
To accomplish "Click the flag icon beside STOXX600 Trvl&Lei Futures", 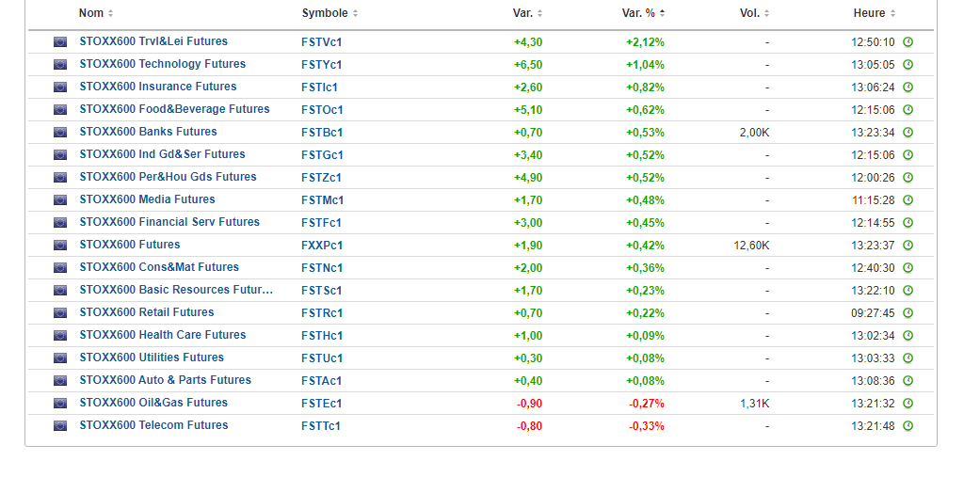I will pos(60,42).
